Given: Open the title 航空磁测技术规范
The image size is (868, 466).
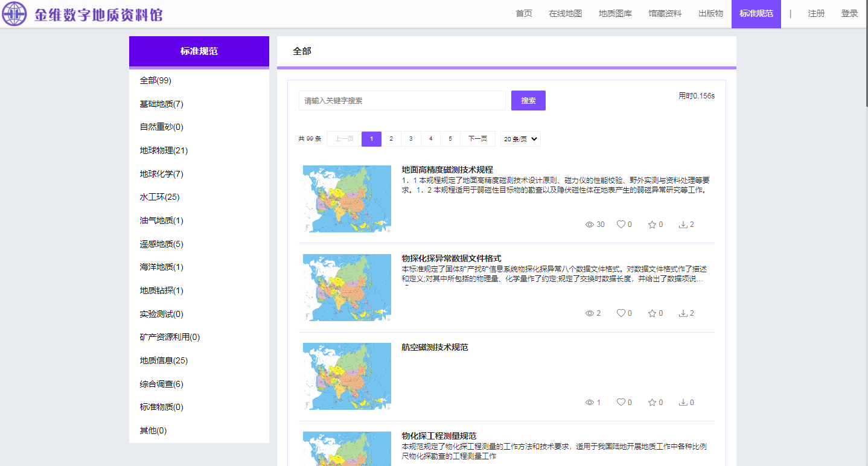Looking at the screenshot, I should 435,347.
